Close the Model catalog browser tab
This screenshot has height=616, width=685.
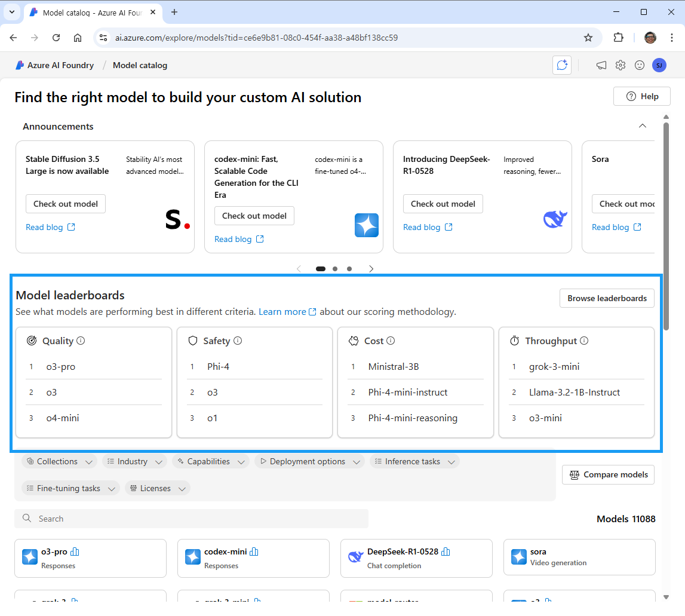(x=153, y=12)
